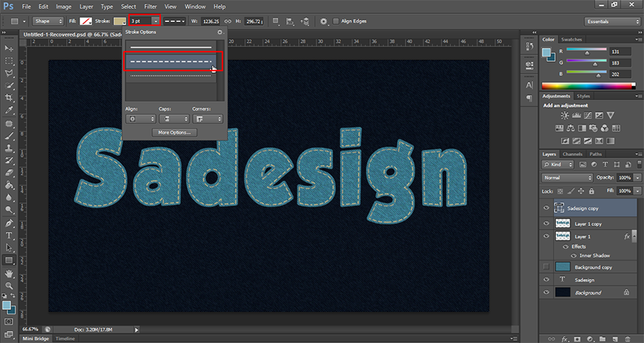
Task: Open the Paragraph panel icon
Action: [529, 99]
